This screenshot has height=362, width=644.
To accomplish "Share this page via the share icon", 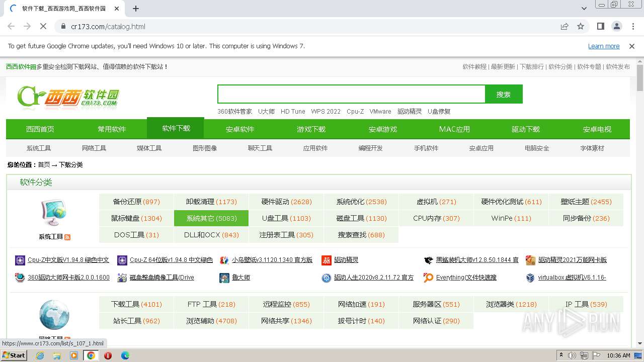I will (x=565, y=26).
